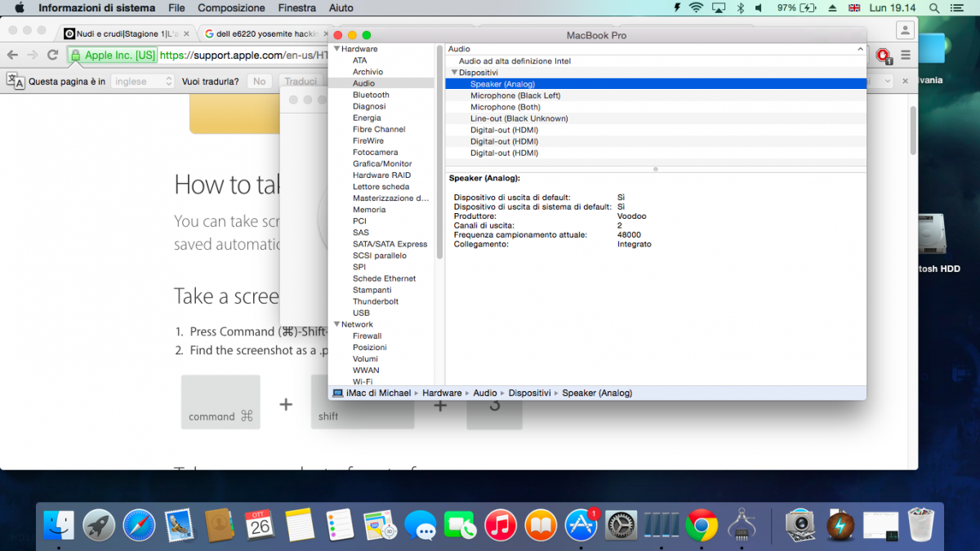Open iBooks orange book icon

[x=541, y=525]
